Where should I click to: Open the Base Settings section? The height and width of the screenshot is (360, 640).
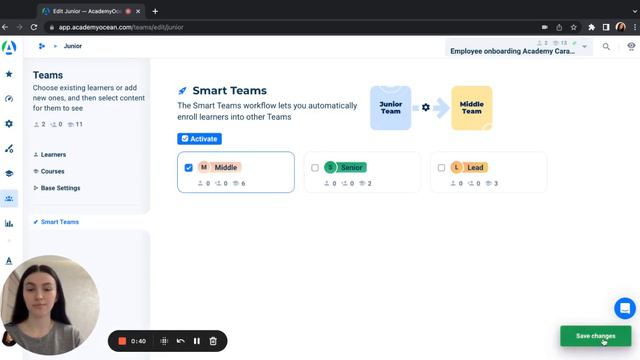[57, 188]
